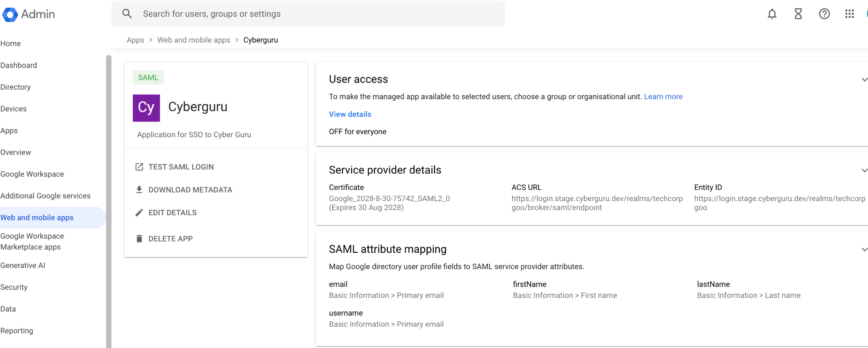The height and width of the screenshot is (348, 868).
Task: Click the ACS URL value
Action: 597,203
